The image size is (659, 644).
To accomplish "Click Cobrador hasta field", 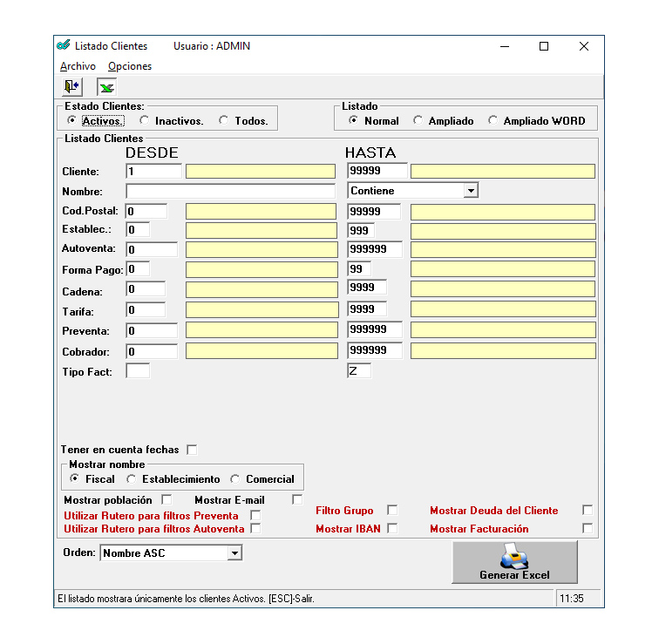I will 375,350.
